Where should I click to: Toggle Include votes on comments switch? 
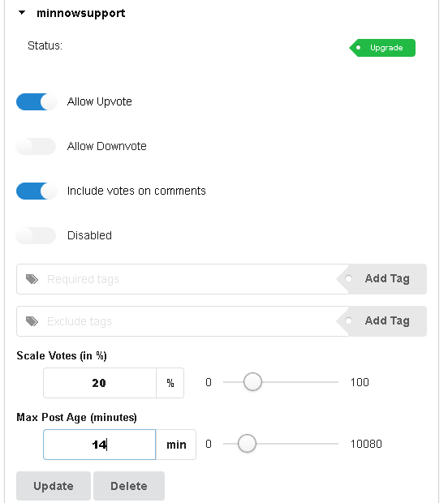tap(37, 191)
